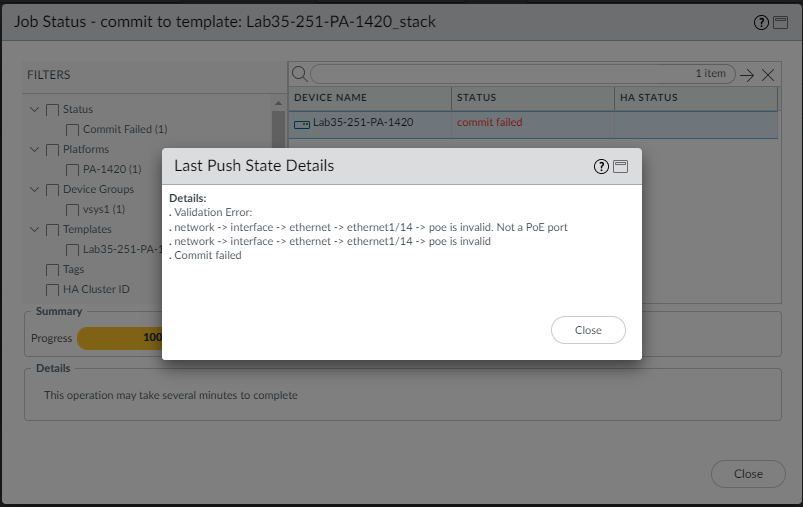Maximize the Last Push State Details dialog

click(620, 167)
